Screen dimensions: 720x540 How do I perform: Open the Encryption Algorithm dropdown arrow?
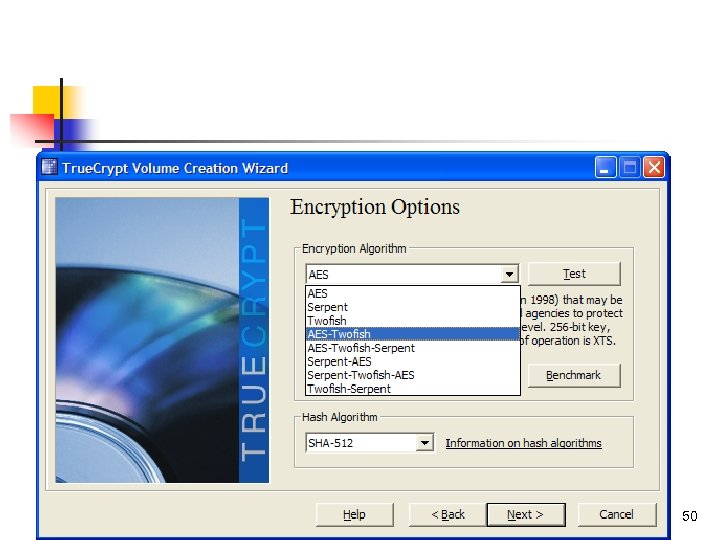[x=509, y=274]
